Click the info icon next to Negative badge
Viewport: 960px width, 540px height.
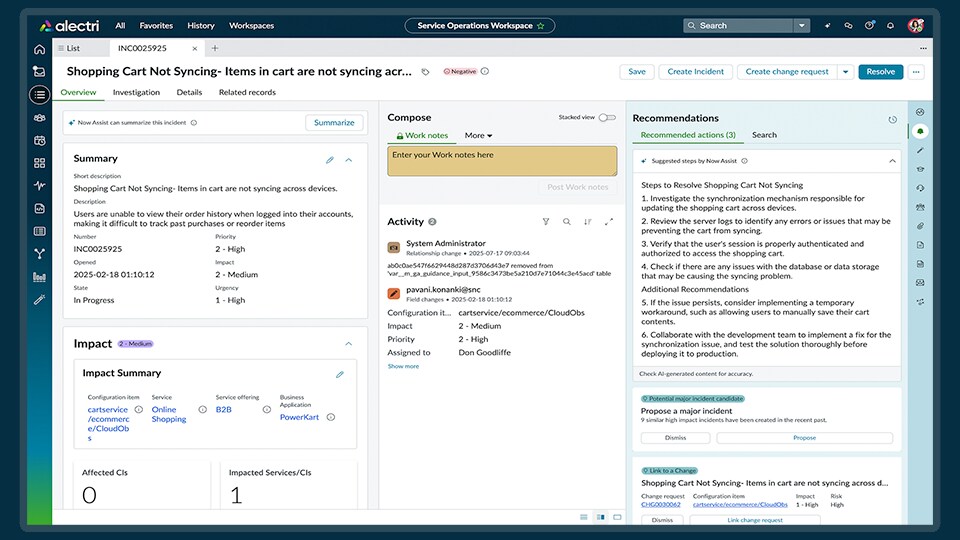click(485, 72)
